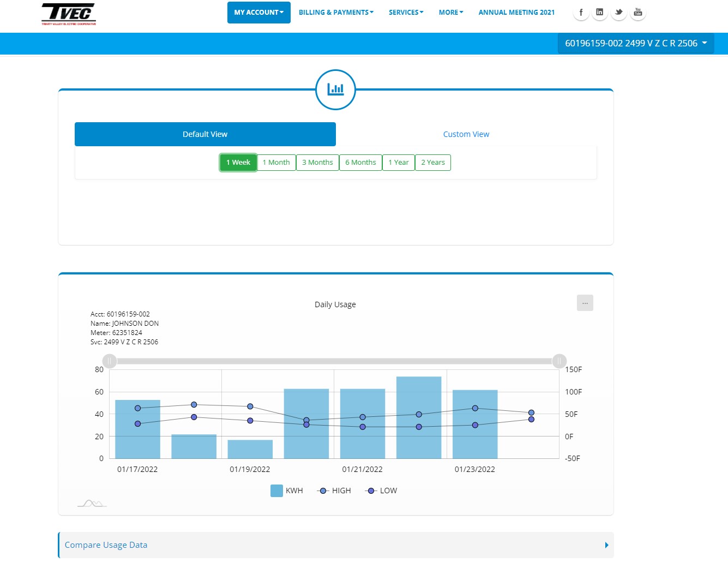Viewport: 728px width, 562px height.
Task: Click the small chart logo icon
Action: click(x=92, y=503)
